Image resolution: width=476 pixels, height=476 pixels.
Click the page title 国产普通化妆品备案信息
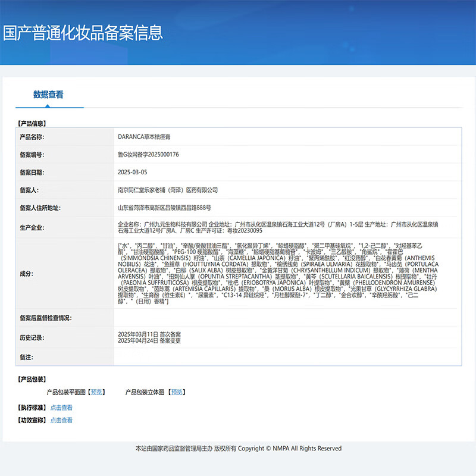tap(83, 32)
